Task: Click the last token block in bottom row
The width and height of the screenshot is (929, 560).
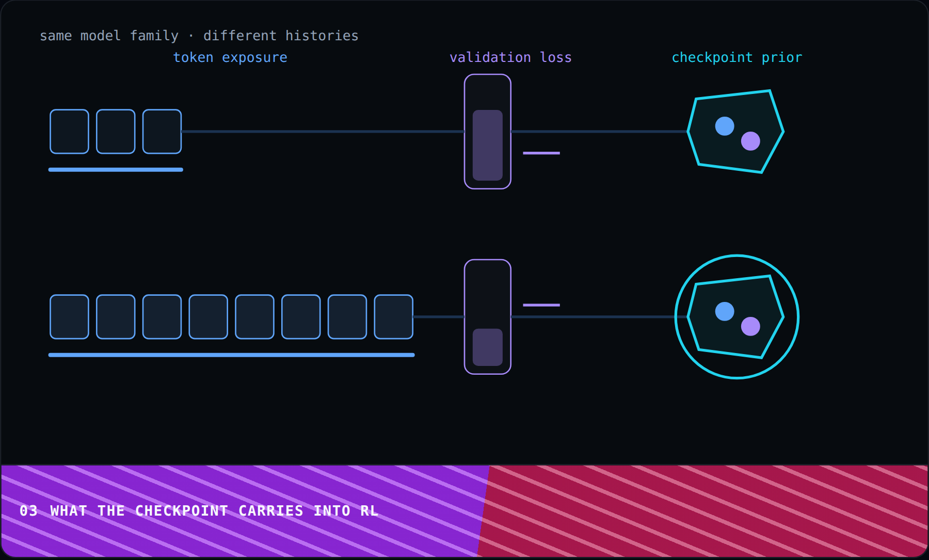Action: [x=394, y=317]
